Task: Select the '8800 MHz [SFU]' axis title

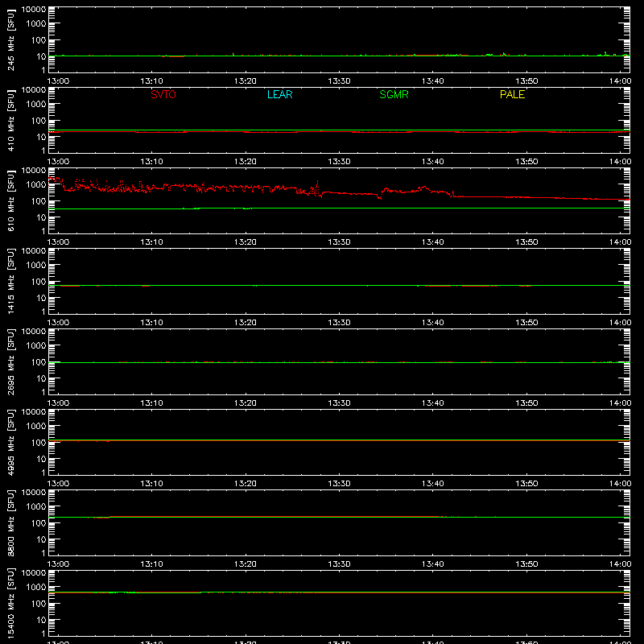Action: pyautogui.click(x=11, y=522)
